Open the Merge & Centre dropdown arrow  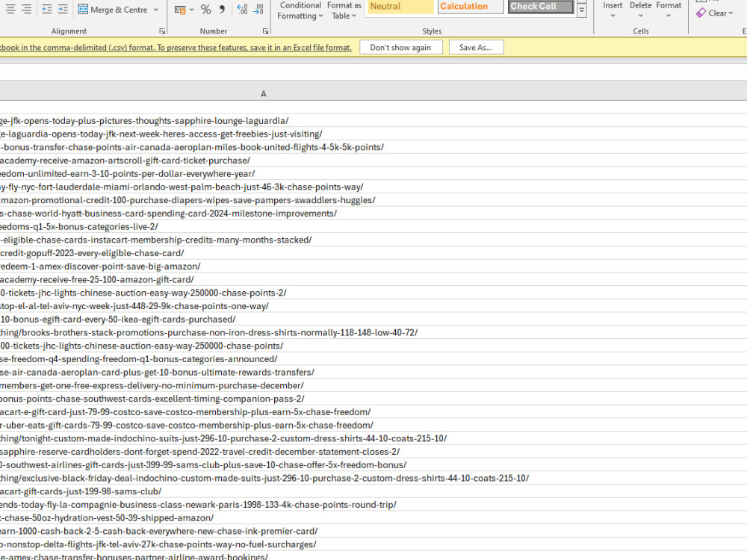pos(156,10)
